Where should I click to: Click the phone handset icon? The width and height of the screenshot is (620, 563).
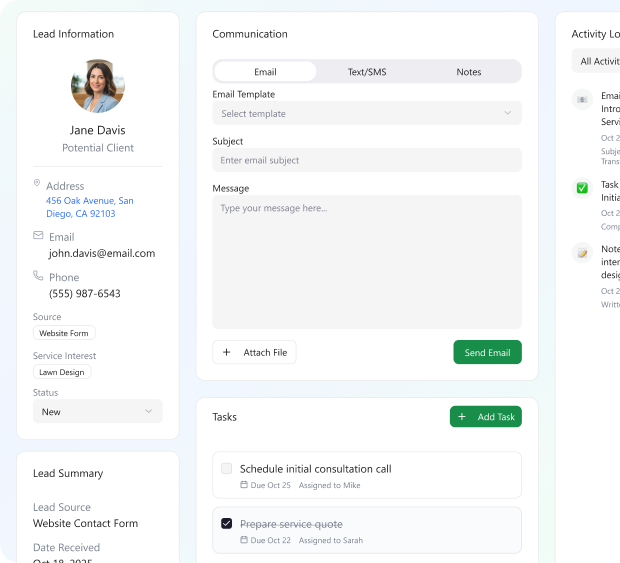tap(38, 275)
